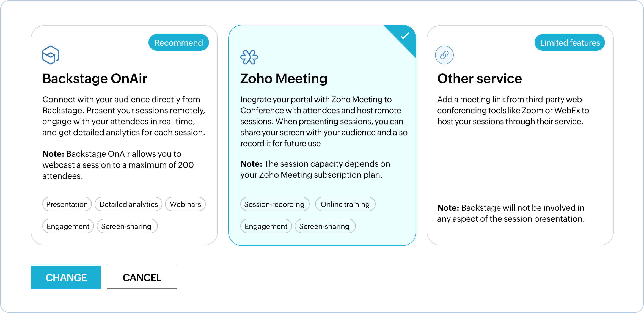Click Screen-sharing tag under Backstage OnAir
The width and height of the screenshot is (644, 313).
click(127, 226)
